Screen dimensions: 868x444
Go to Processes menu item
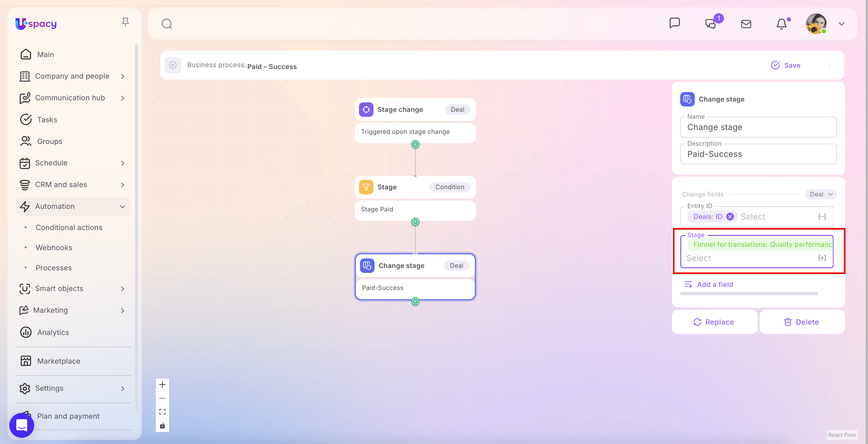pyautogui.click(x=54, y=267)
